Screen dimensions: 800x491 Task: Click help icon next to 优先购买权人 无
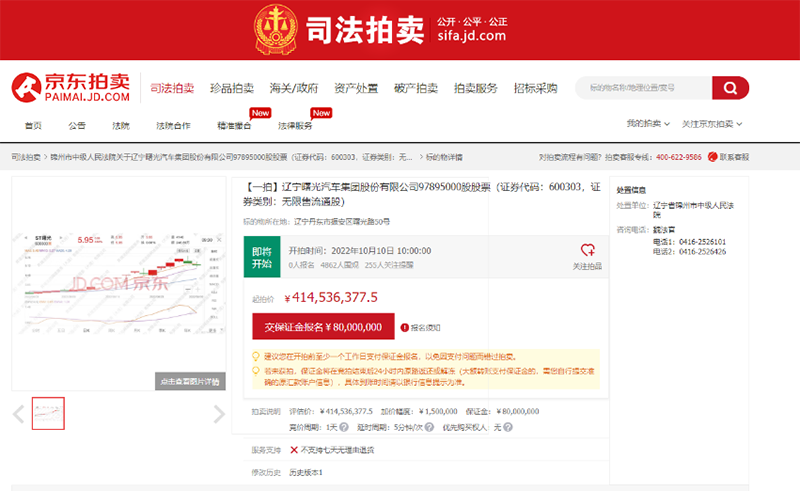click(x=508, y=427)
